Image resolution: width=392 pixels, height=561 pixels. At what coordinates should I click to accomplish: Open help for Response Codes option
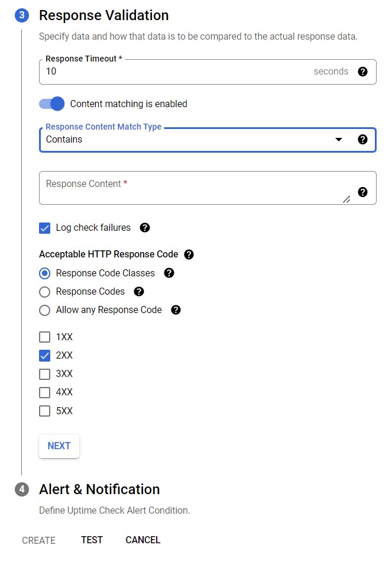138,291
